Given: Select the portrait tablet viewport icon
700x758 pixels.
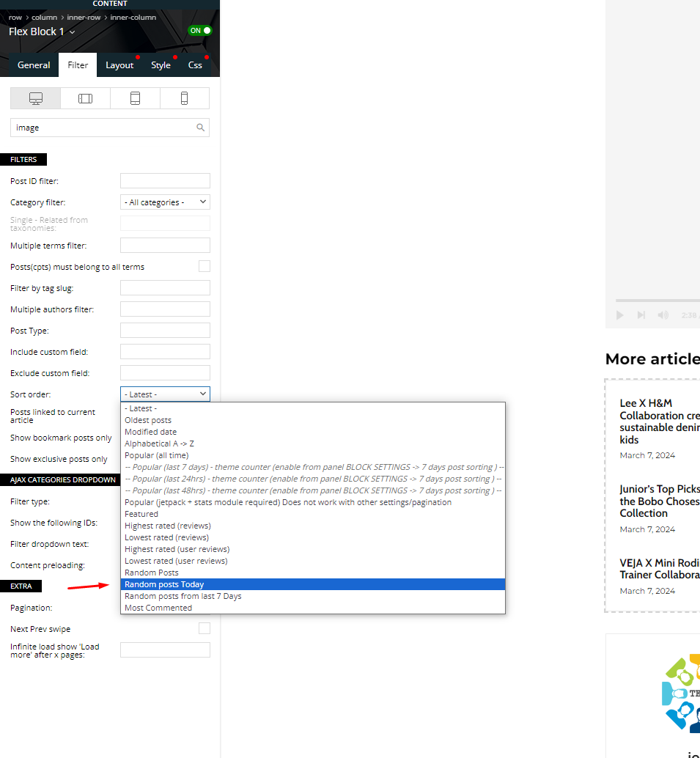Looking at the screenshot, I should [x=135, y=98].
